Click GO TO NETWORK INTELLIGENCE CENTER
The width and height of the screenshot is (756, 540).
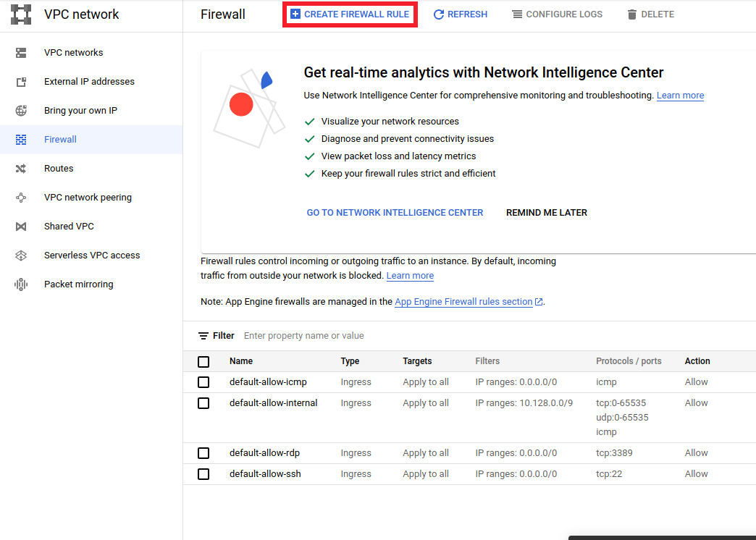[x=395, y=212]
